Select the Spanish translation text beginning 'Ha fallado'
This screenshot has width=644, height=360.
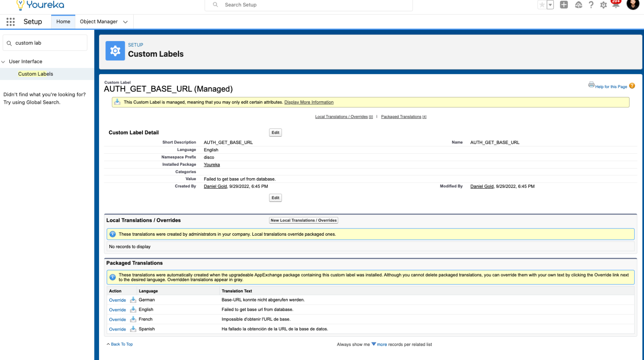click(275, 329)
